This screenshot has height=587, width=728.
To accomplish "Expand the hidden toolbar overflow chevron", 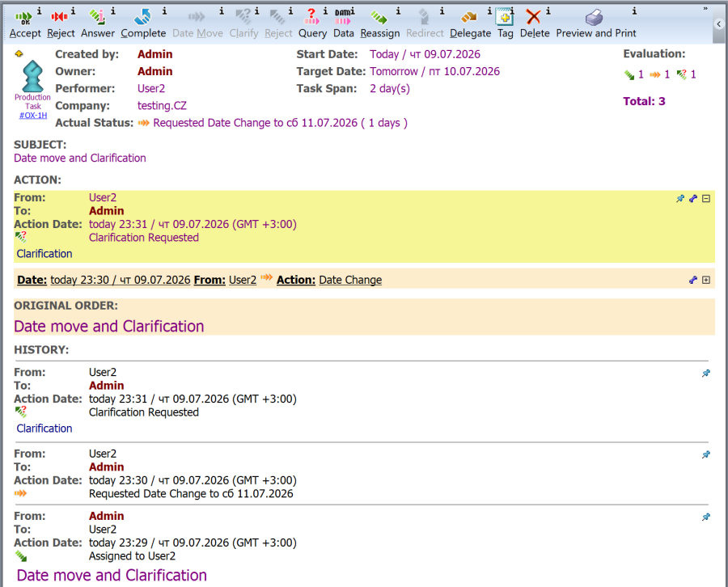I will (705, 8).
